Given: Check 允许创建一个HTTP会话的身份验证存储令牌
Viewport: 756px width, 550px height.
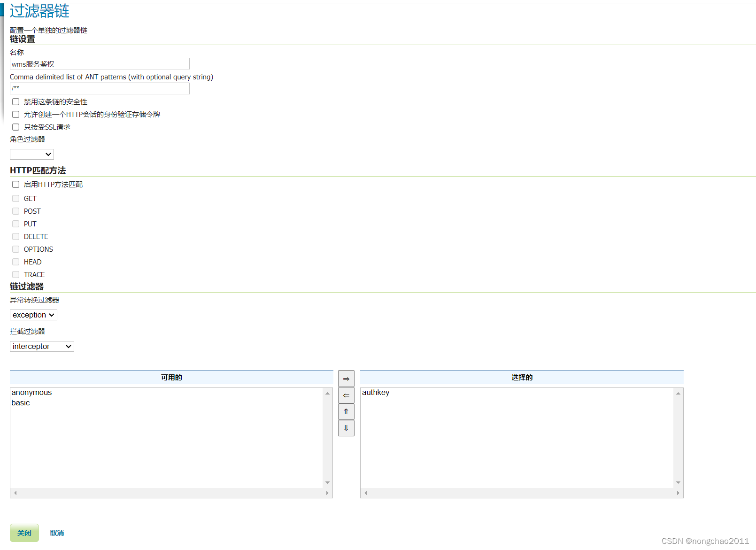Looking at the screenshot, I should click(15, 114).
